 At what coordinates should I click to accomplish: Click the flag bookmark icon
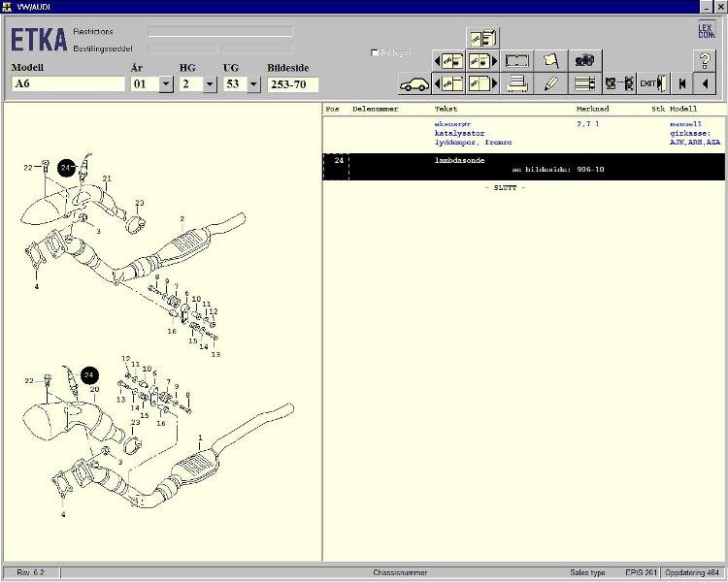tap(550, 60)
